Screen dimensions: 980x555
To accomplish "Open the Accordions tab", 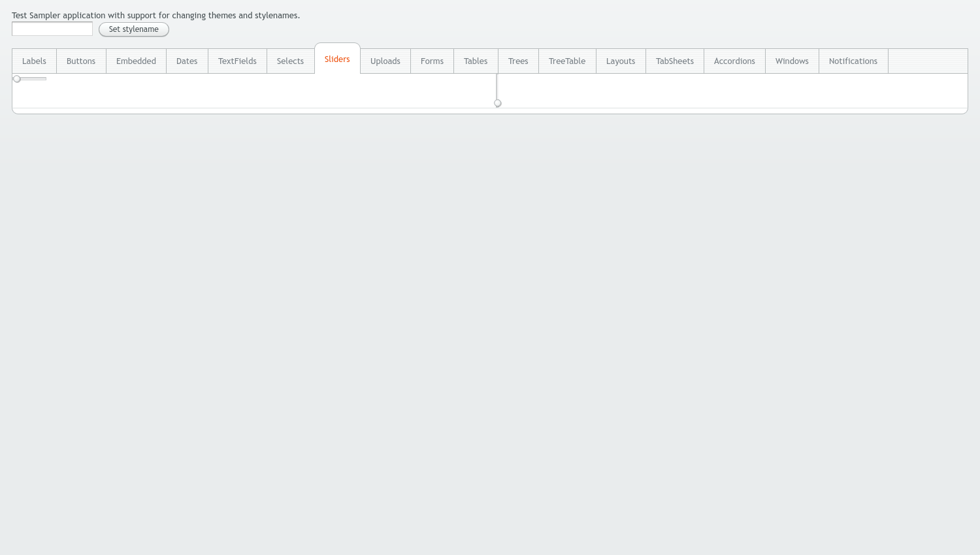I will pos(734,61).
